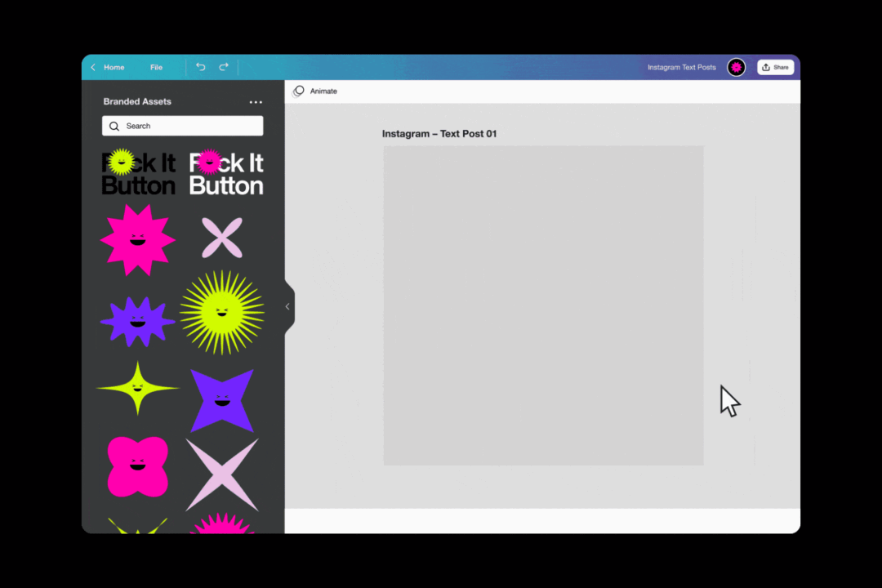Collapse the Branded Assets side panel
The width and height of the screenshot is (882, 588).
(x=287, y=306)
